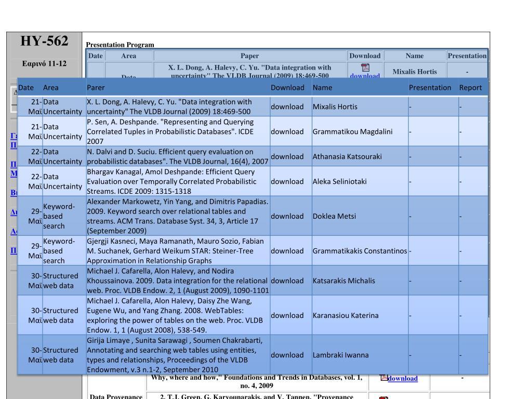Click the 'Parer' column header in the blue overlay table

pyautogui.click(x=96, y=87)
